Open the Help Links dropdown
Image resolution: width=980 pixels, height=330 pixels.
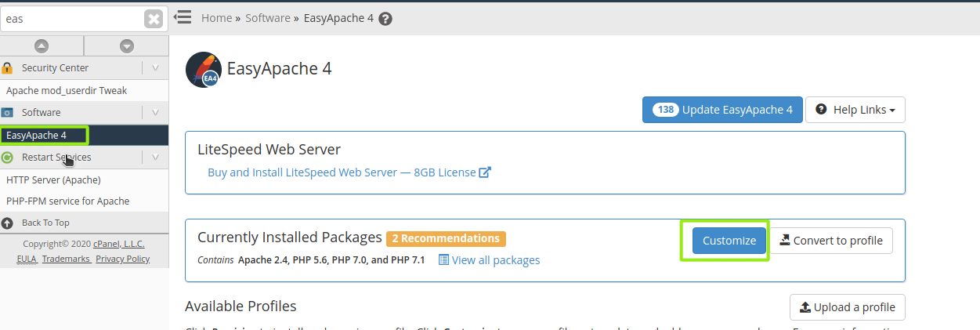tap(855, 110)
